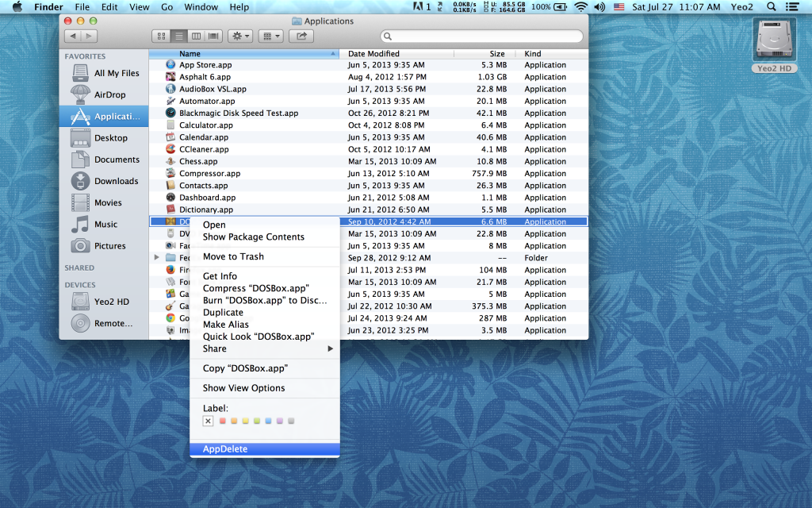This screenshot has height=508, width=812.
Task: Switch Finder to column view
Action: 196,37
